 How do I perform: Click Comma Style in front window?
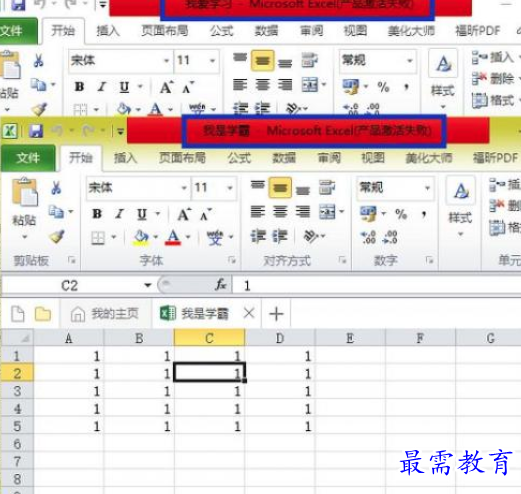point(424,213)
